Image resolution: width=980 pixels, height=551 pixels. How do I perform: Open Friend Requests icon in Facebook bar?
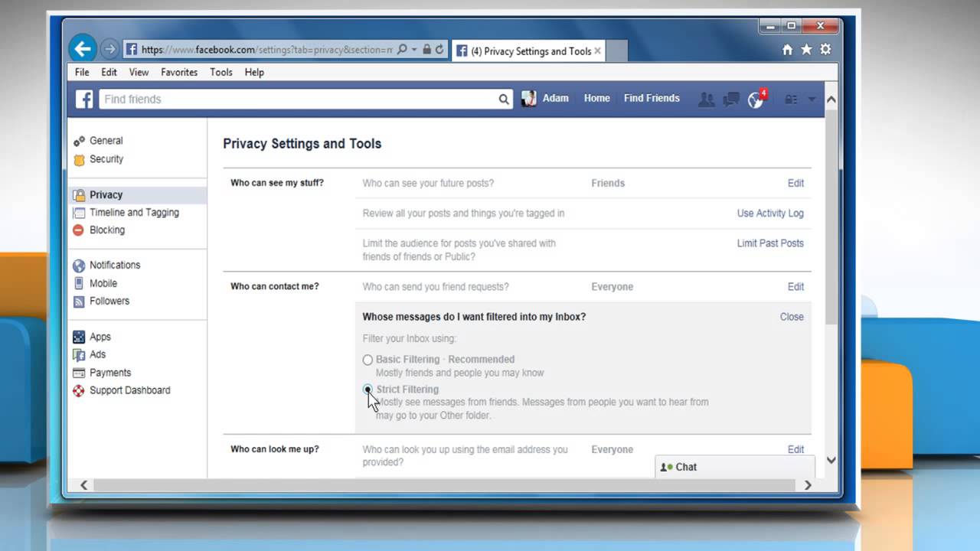click(x=707, y=99)
